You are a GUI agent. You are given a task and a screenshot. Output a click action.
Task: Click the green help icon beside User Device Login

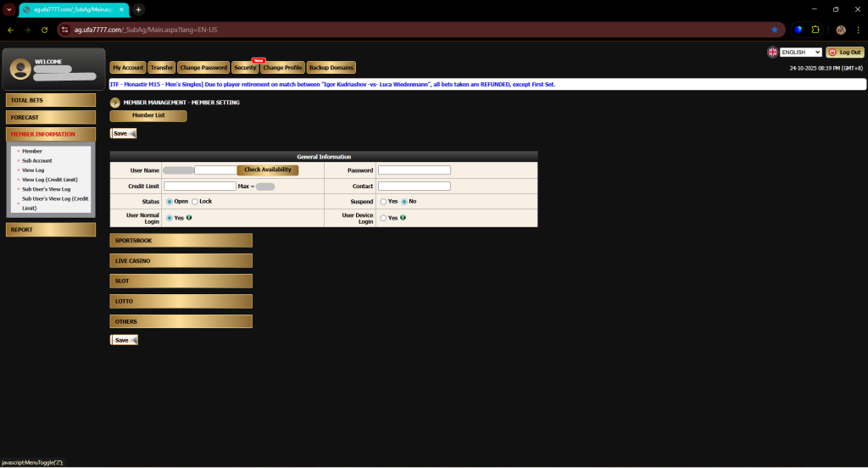tap(403, 218)
